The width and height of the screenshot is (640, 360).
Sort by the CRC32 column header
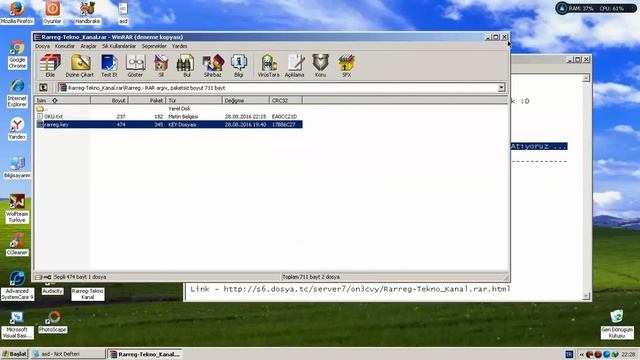tap(286, 100)
